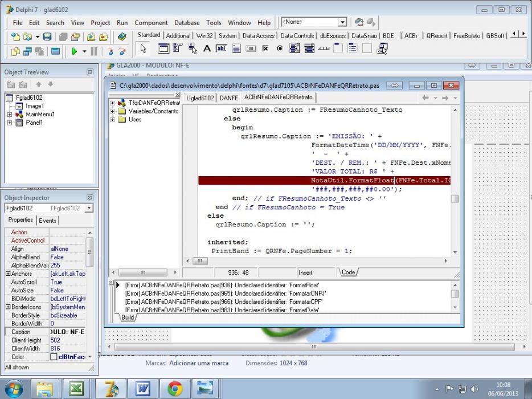This screenshot has width=532, height=399.
Task: Run the project with the green arrow
Action: point(75,52)
